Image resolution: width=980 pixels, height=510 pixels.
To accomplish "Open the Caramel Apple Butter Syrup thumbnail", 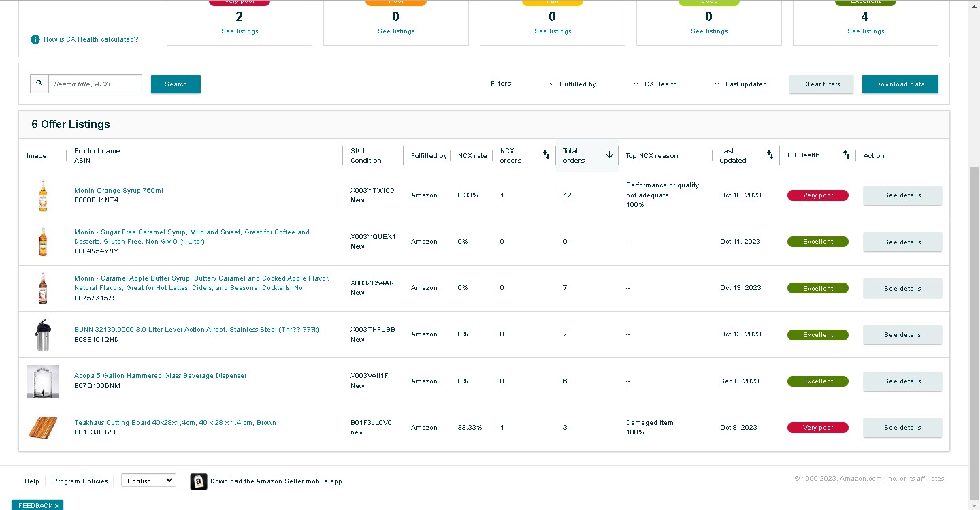I will click(43, 288).
